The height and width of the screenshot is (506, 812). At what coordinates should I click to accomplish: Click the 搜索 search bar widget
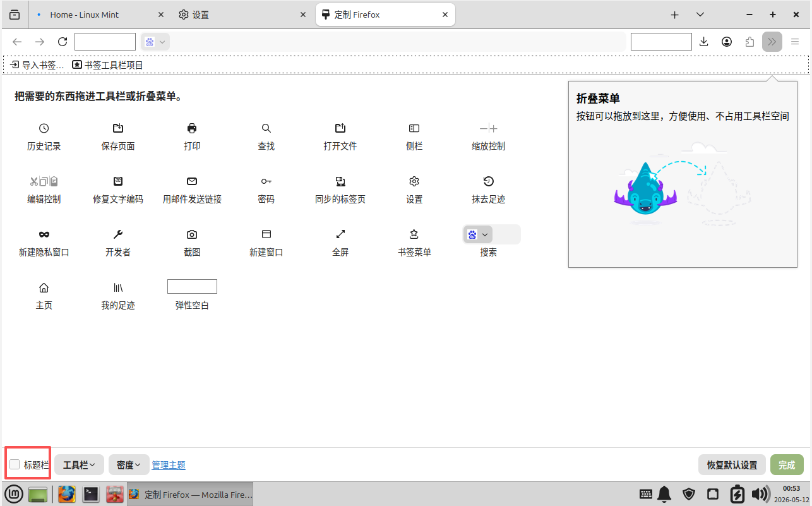coord(492,234)
